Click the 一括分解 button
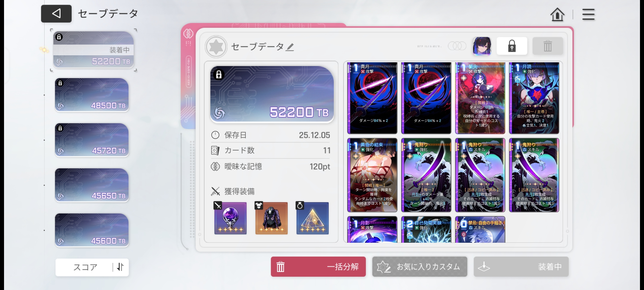 [x=318, y=267]
